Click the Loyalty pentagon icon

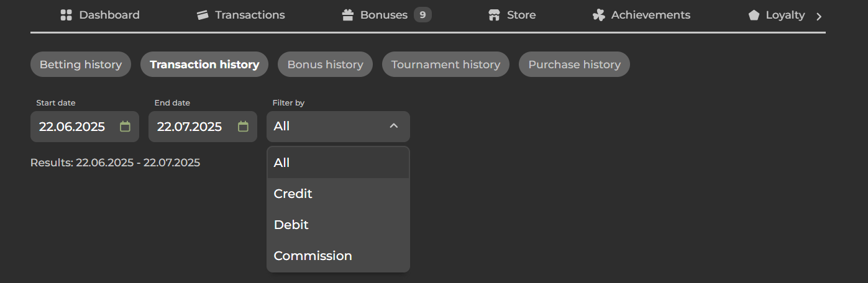[x=754, y=15]
